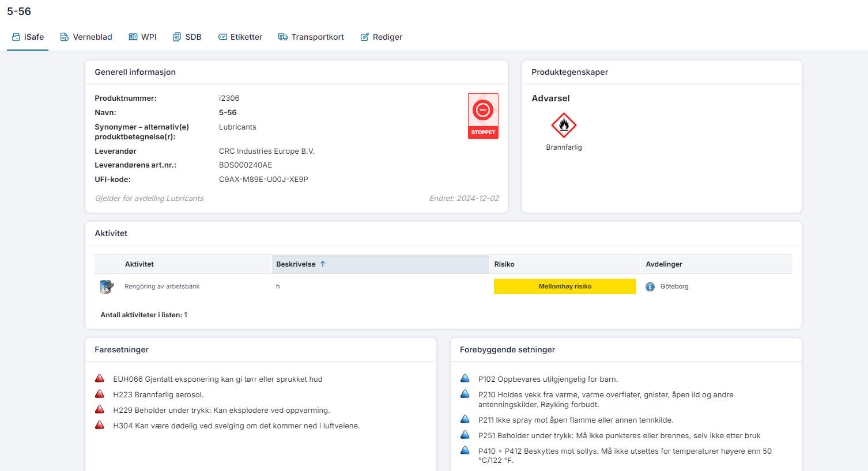The image size is (868, 471).
Task: Click the blue icon beside P102
Action: point(465,379)
